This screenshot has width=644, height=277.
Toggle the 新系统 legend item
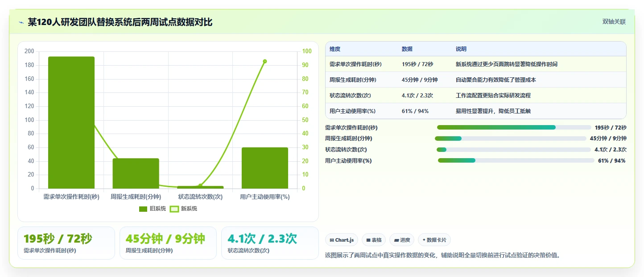[184, 209]
